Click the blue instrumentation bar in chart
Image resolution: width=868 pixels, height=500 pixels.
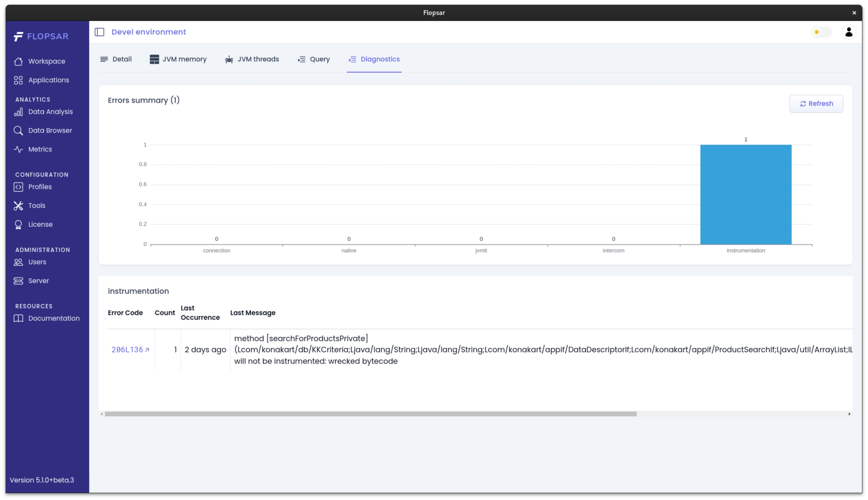coord(746,195)
